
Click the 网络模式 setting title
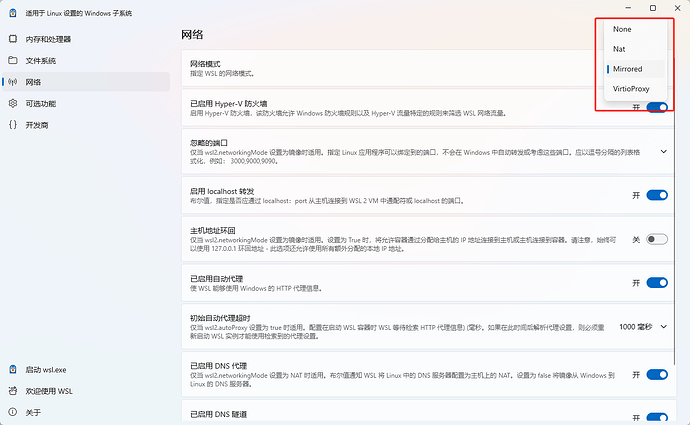pos(205,64)
